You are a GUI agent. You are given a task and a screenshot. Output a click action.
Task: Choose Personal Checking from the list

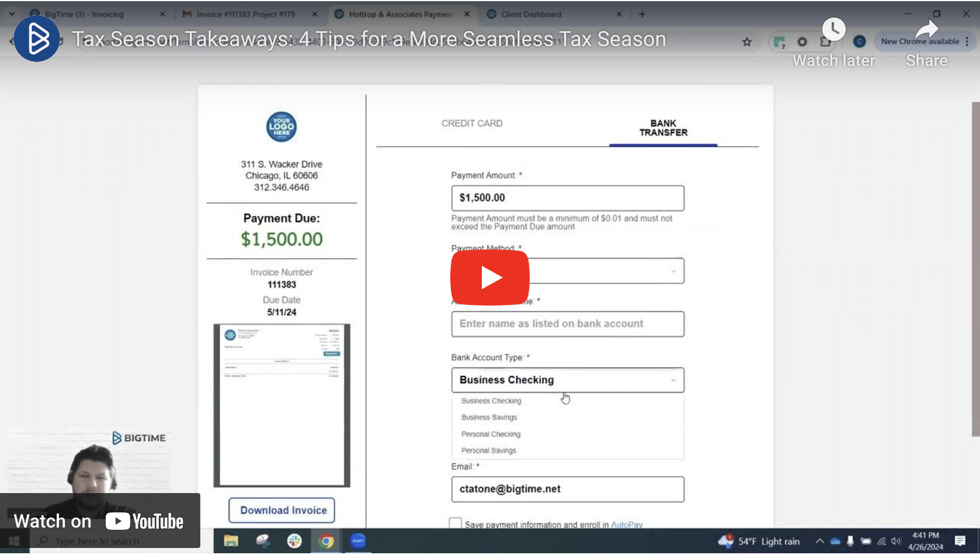coord(491,434)
